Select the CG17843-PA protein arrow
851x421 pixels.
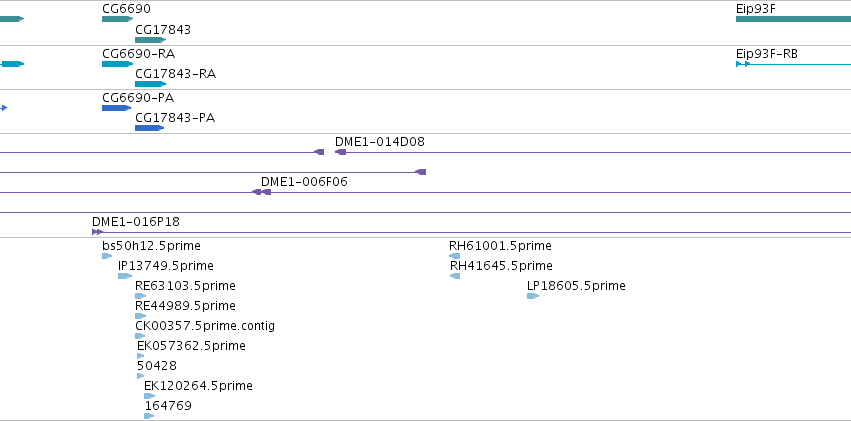click(x=149, y=128)
